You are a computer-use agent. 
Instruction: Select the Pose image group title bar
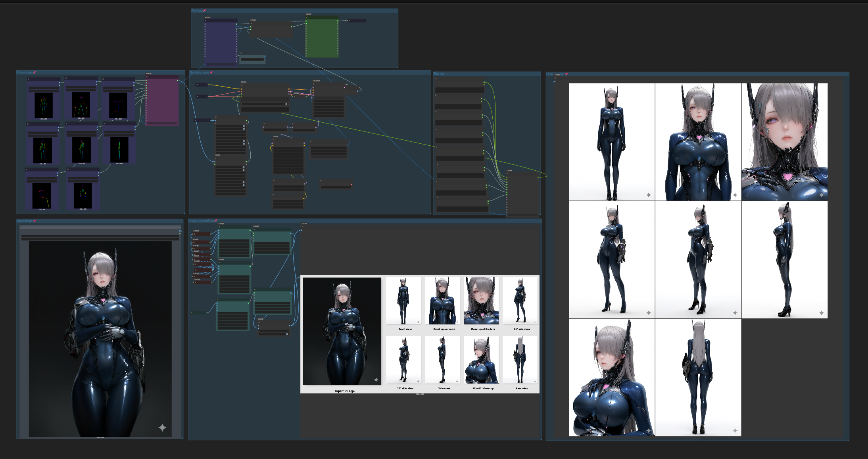click(x=25, y=73)
